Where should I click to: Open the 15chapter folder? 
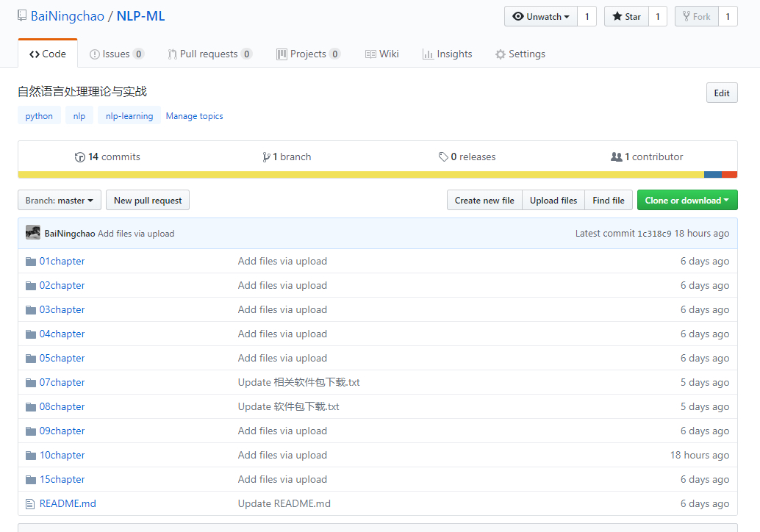(62, 479)
